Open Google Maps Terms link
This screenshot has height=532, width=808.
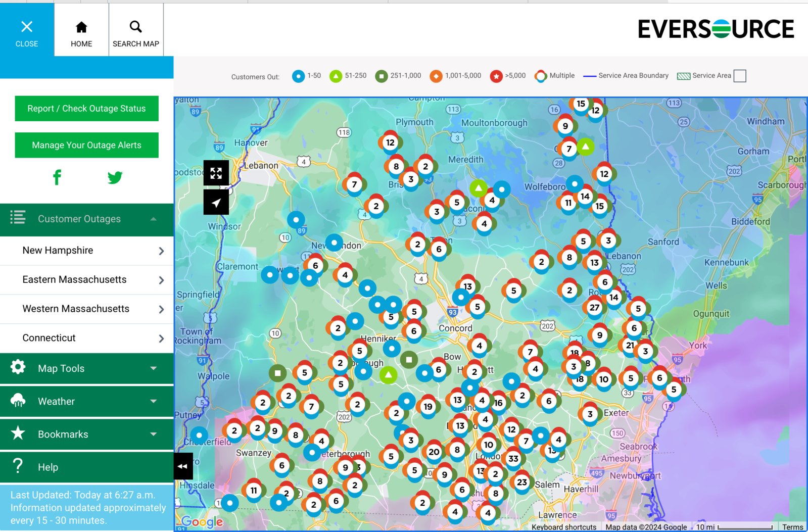793,527
